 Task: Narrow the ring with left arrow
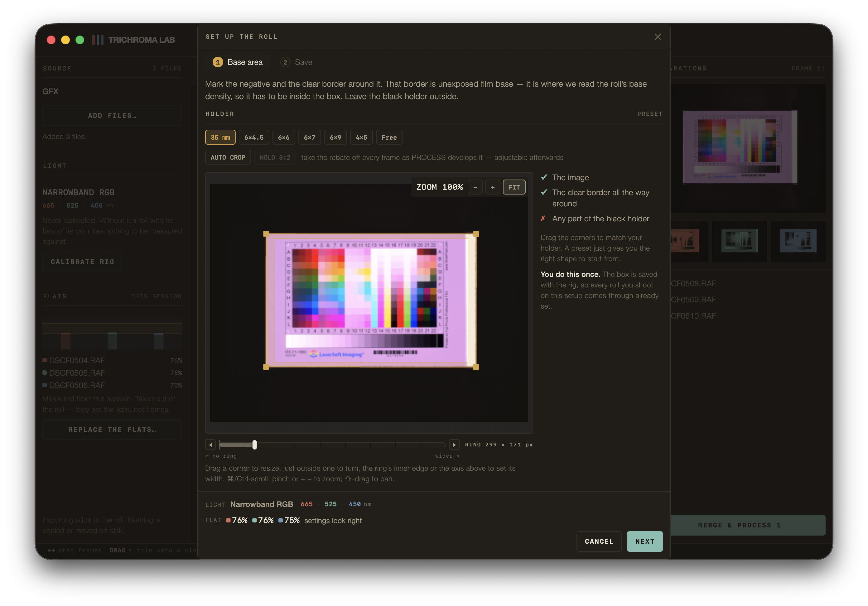(210, 445)
